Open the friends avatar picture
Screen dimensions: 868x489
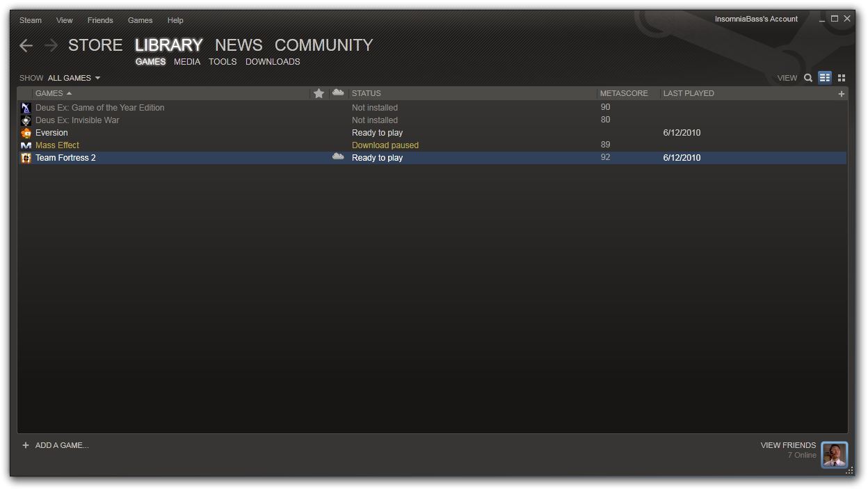click(835, 455)
